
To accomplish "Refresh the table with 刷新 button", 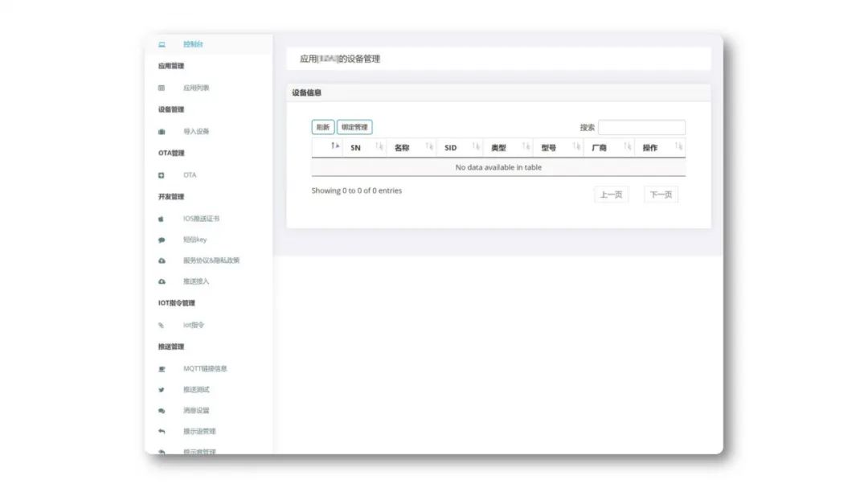I will [323, 127].
